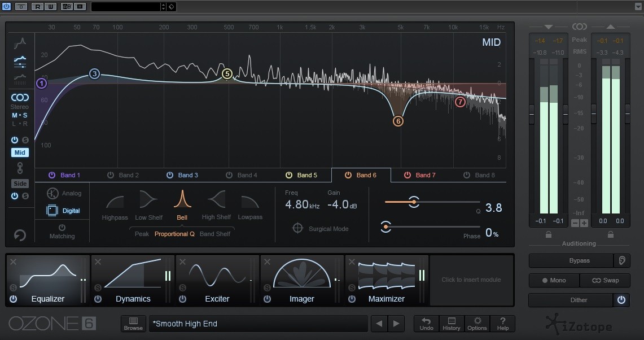
Task: Click the bypass ear icon
Action: point(622,261)
